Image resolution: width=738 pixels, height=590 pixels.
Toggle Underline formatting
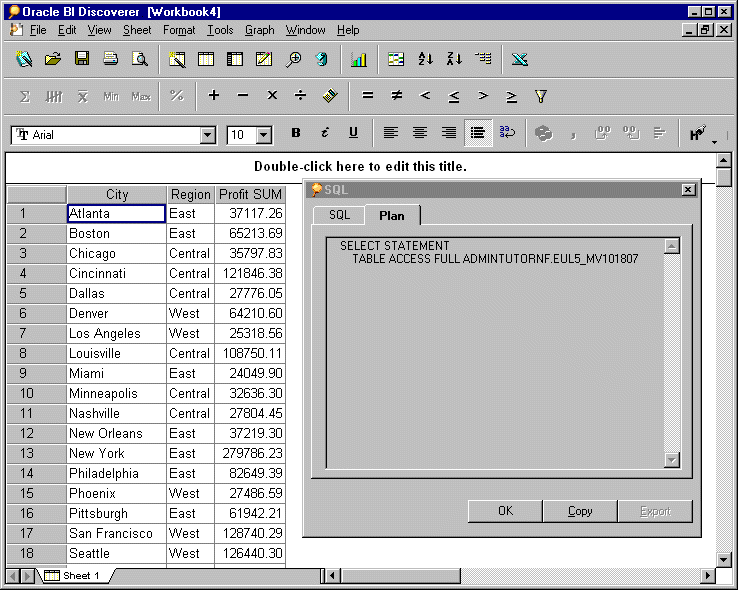click(x=353, y=133)
